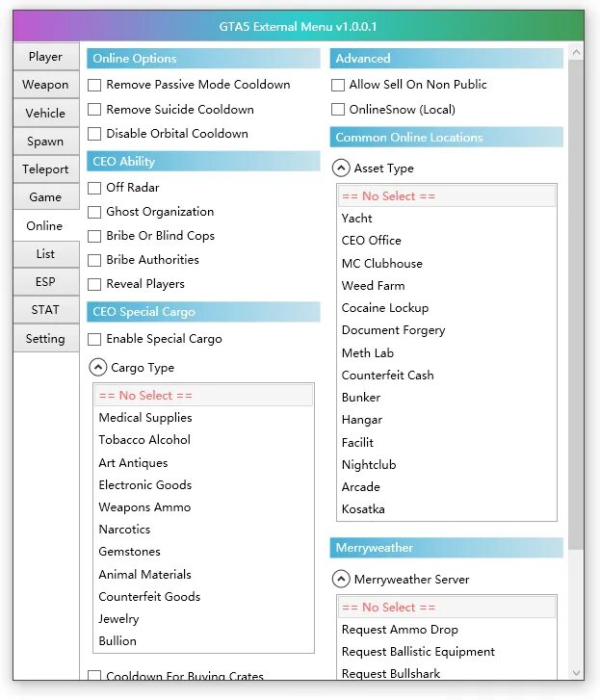Open the Teleport tab
The width and height of the screenshot is (600, 700).
[x=46, y=169]
